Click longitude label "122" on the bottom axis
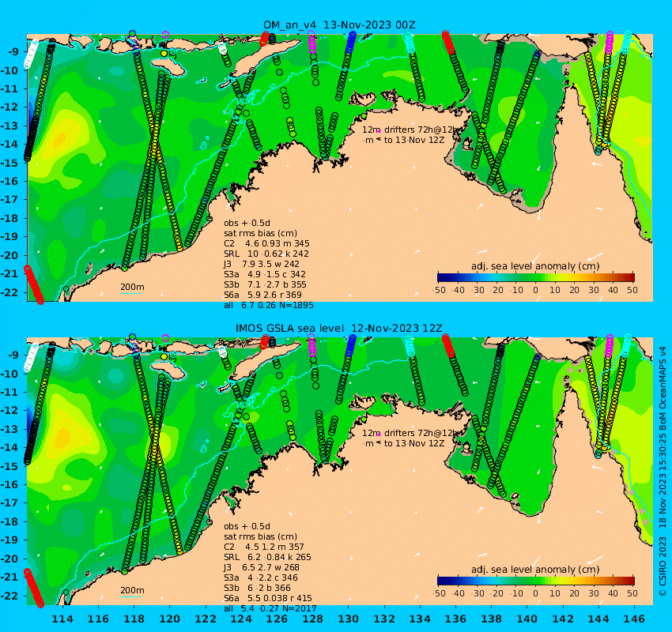 click(206, 619)
